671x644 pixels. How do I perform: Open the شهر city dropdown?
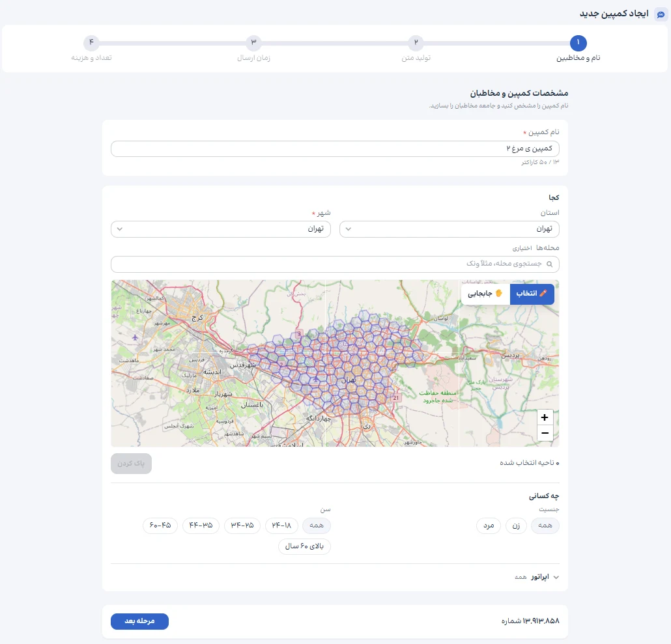pyautogui.click(x=220, y=229)
